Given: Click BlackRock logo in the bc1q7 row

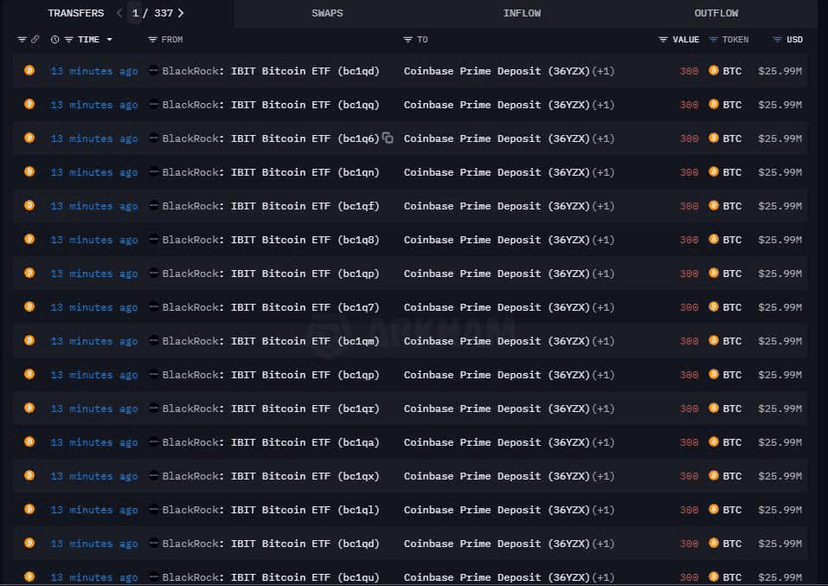Looking at the screenshot, I should click(x=154, y=307).
